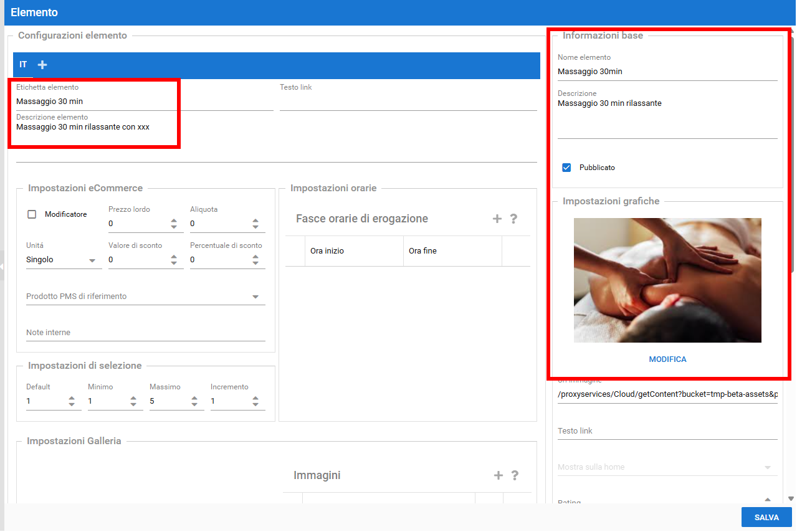The height and width of the screenshot is (532, 797).
Task: Add a new Fasce orarie di erogazione row
Action: click(x=497, y=219)
